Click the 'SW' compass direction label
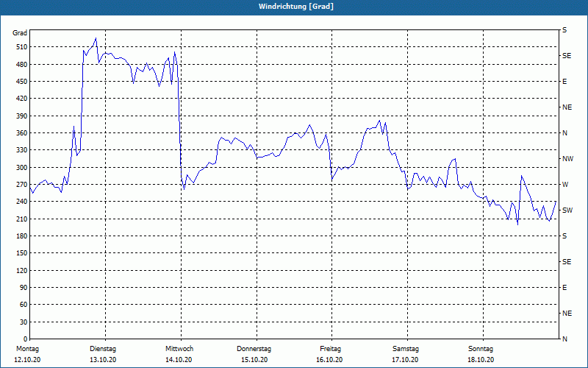Image resolution: width=588 pixels, height=368 pixels. click(x=567, y=210)
